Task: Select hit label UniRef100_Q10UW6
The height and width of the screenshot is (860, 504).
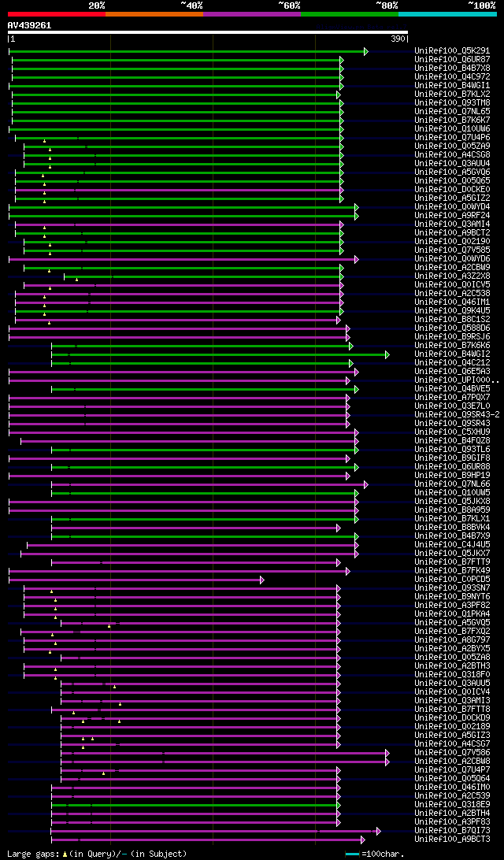Action: pyautogui.click(x=453, y=129)
